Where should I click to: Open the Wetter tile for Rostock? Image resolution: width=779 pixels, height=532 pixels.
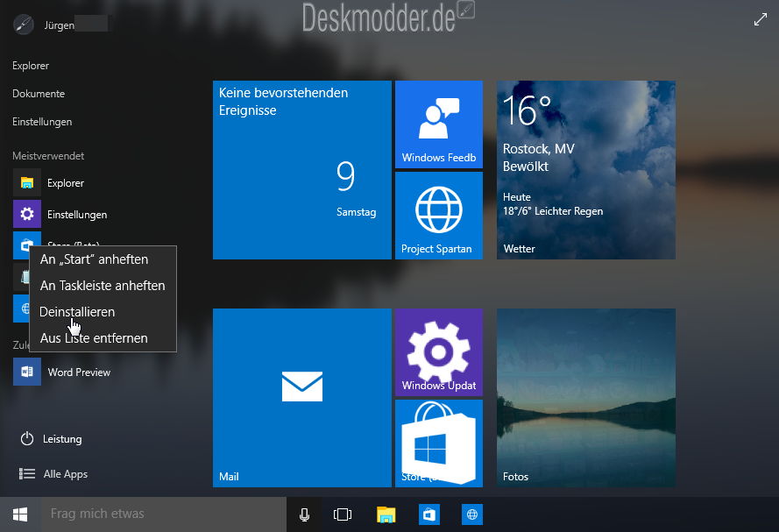coord(585,170)
